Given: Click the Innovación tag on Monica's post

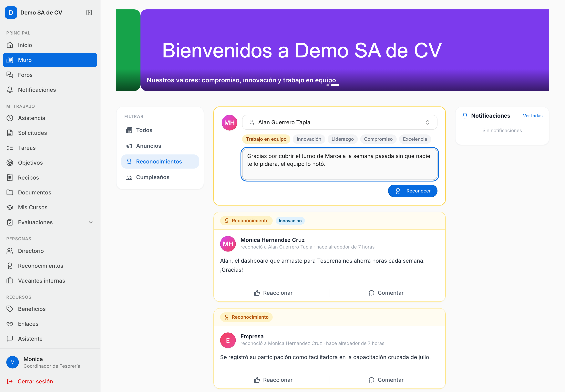Looking at the screenshot, I should [x=290, y=221].
